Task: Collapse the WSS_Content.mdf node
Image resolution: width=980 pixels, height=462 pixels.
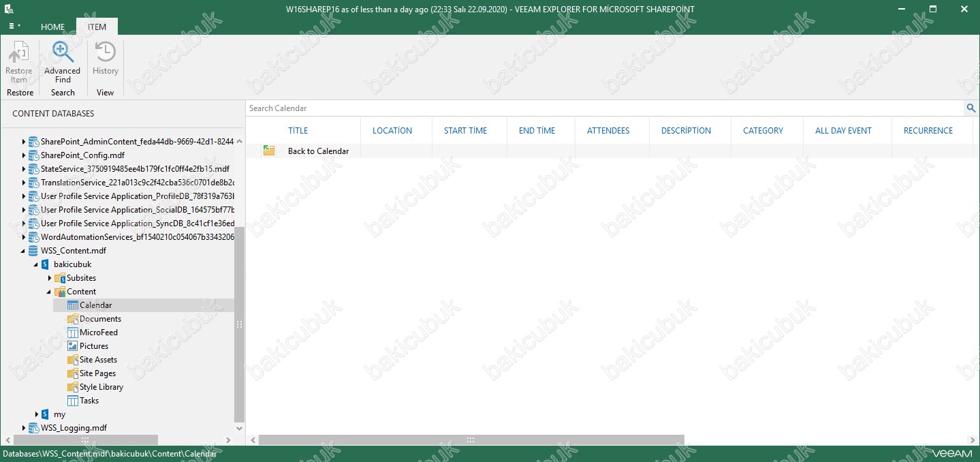Action: click(x=24, y=251)
